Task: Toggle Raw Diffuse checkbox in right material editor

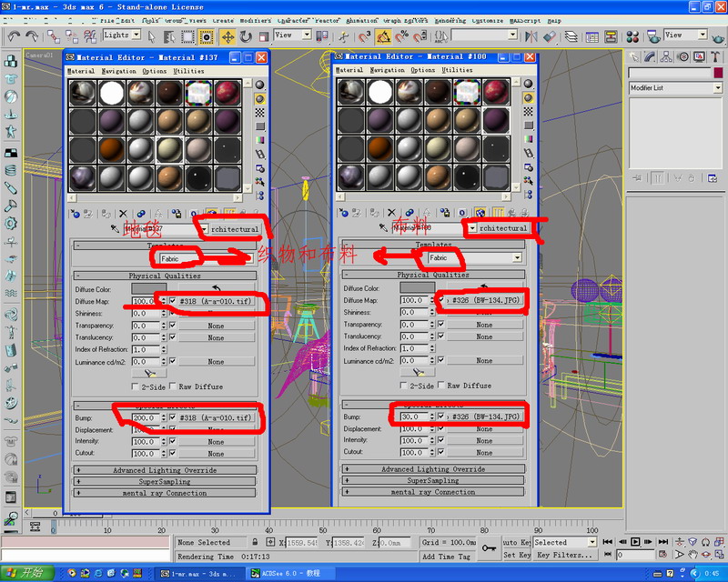Action: 440,386
